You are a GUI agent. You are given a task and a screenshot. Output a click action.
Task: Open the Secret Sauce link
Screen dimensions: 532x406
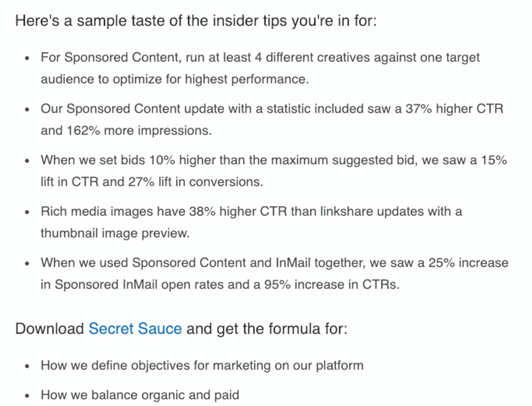[x=135, y=329]
